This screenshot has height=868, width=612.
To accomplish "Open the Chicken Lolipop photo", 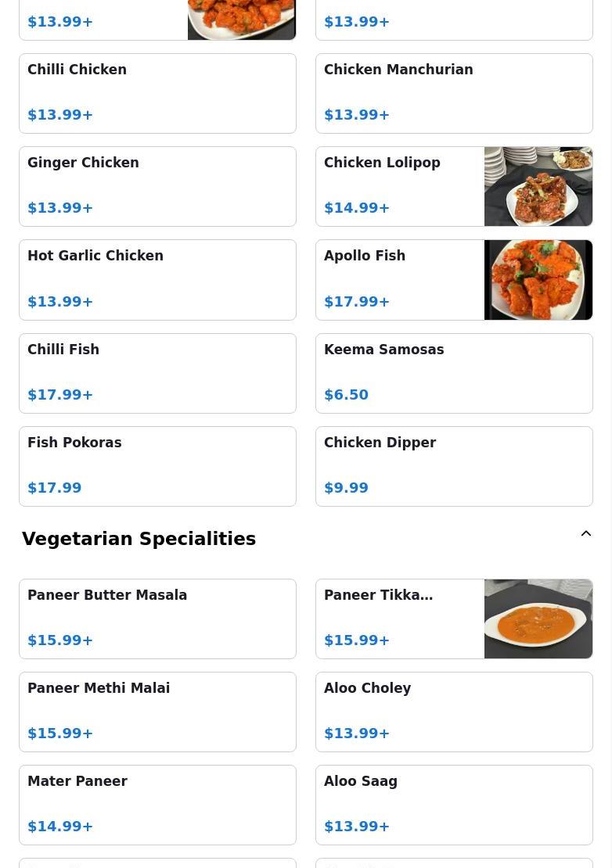I will click(x=538, y=187).
